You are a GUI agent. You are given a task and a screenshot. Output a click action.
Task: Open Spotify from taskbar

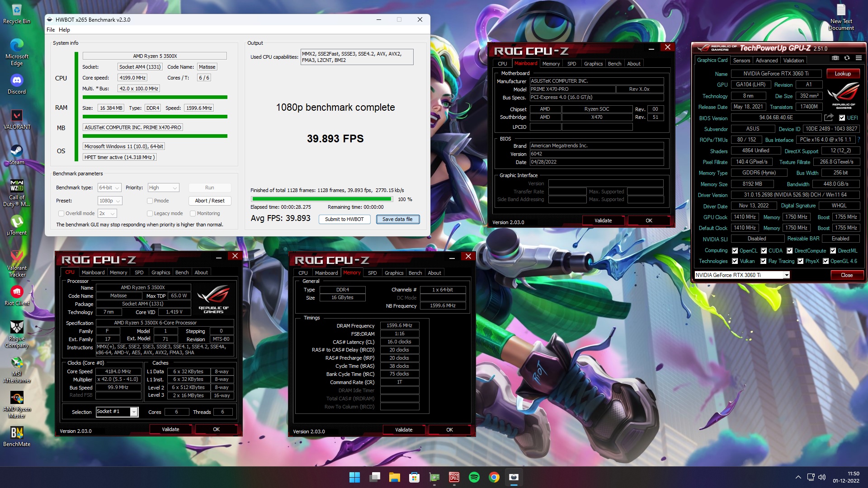click(x=474, y=477)
